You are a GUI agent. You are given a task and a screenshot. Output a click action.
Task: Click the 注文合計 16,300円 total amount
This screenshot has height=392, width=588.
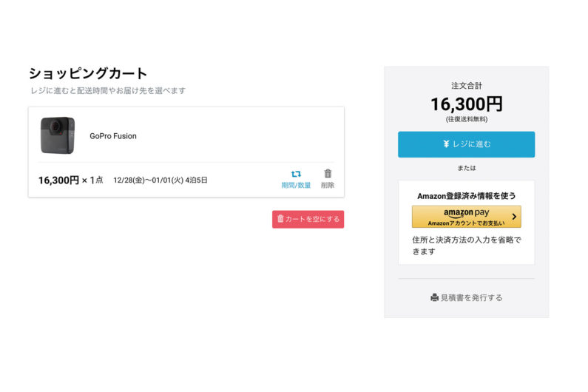tap(466, 104)
